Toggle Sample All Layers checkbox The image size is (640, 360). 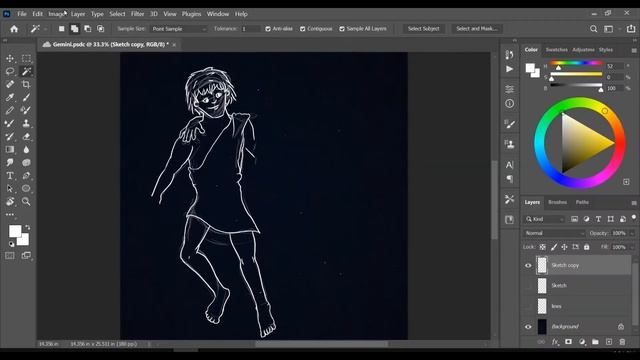pyautogui.click(x=342, y=29)
